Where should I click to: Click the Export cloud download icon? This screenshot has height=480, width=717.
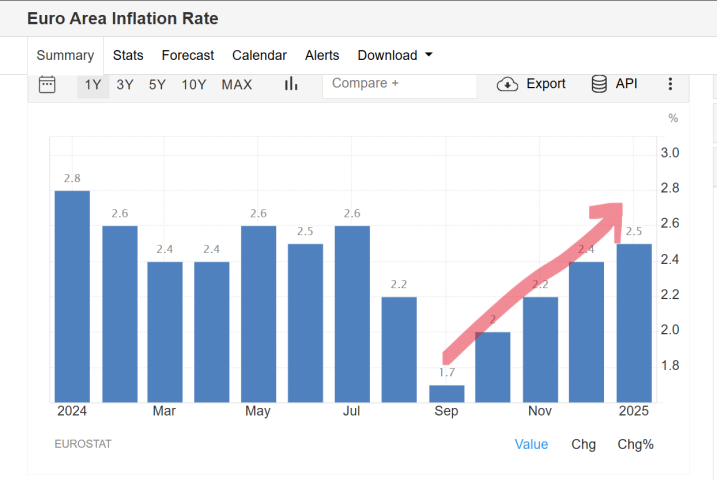pyautogui.click(x=508, y=84)
